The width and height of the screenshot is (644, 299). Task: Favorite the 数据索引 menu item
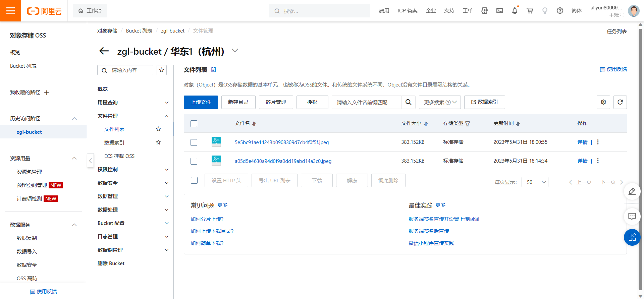point(158,142)
